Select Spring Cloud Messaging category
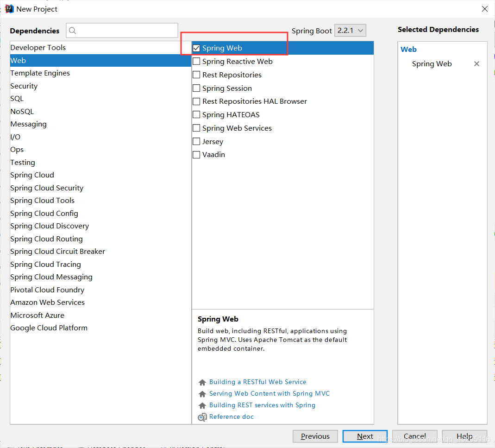 100,277
